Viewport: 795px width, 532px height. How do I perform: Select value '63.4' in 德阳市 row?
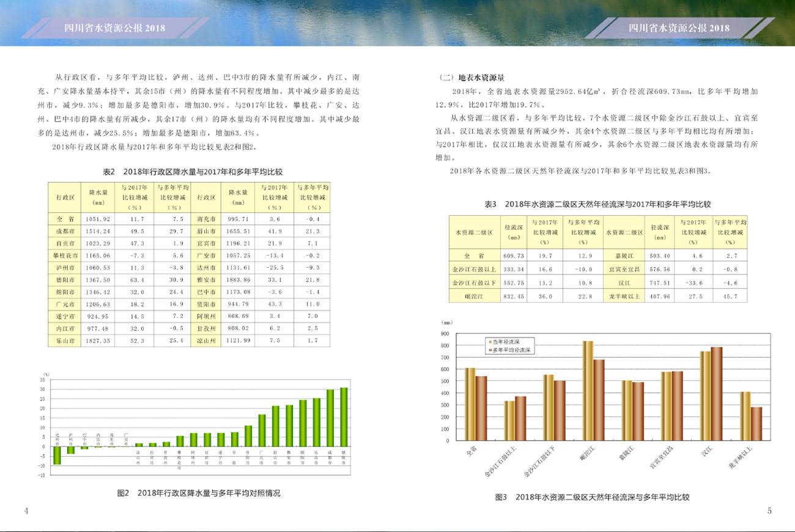click(137, 280)
